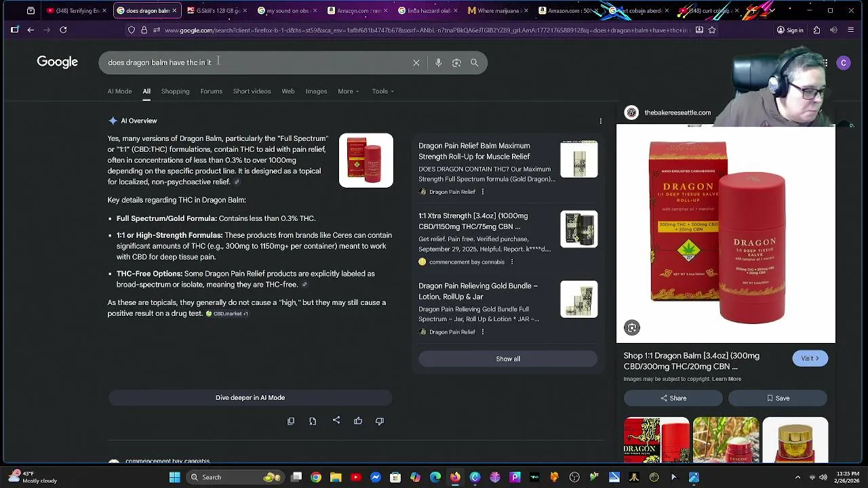Select the Forums tab

[x=211, y=91]
